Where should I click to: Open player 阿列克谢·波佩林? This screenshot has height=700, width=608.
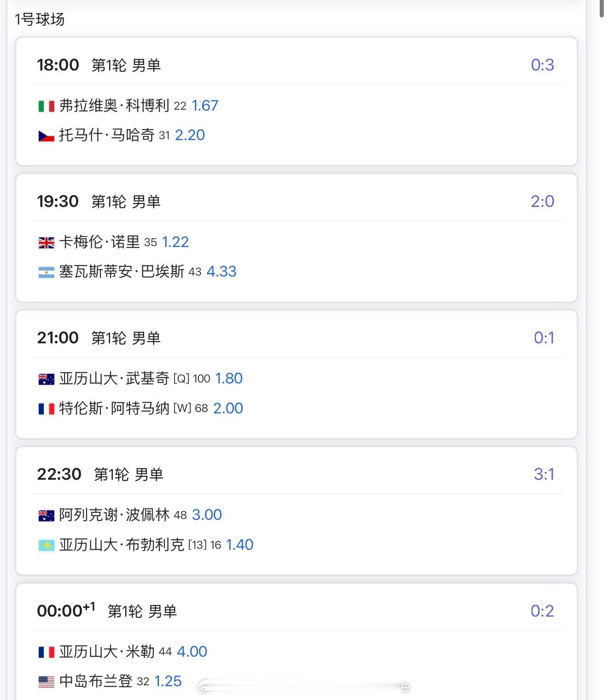pos(114,515)
